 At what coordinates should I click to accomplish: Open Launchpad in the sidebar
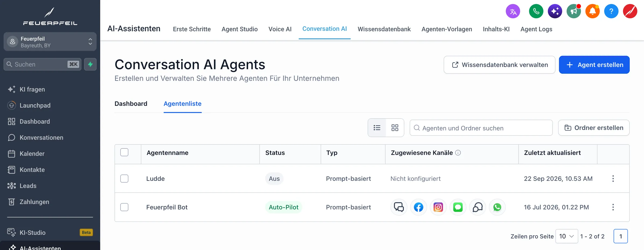click(35, 105)
